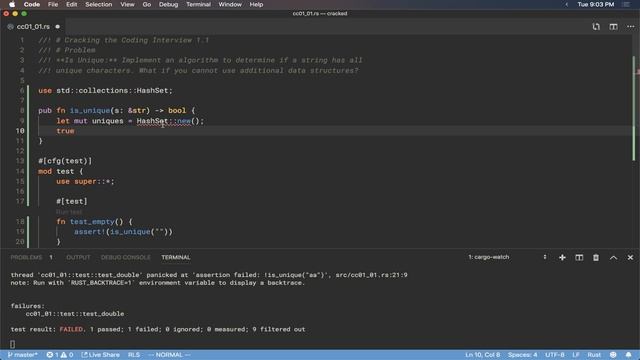Select language mode Rust in status bar

pyautogui.click(x=594, y=355)
